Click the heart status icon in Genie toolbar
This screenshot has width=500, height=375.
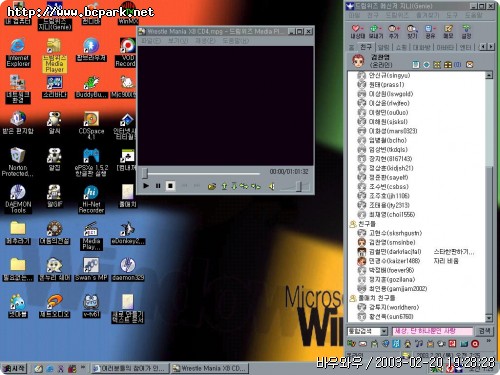(358, 31)
